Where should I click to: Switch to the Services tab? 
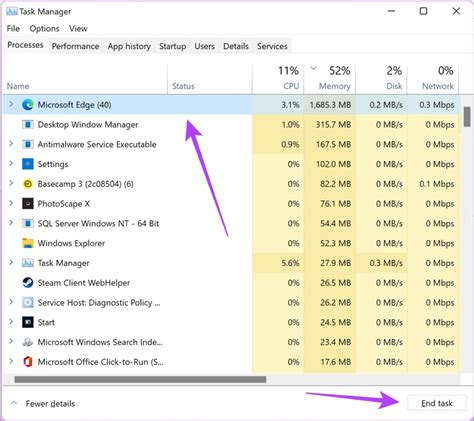click(272, 46)
